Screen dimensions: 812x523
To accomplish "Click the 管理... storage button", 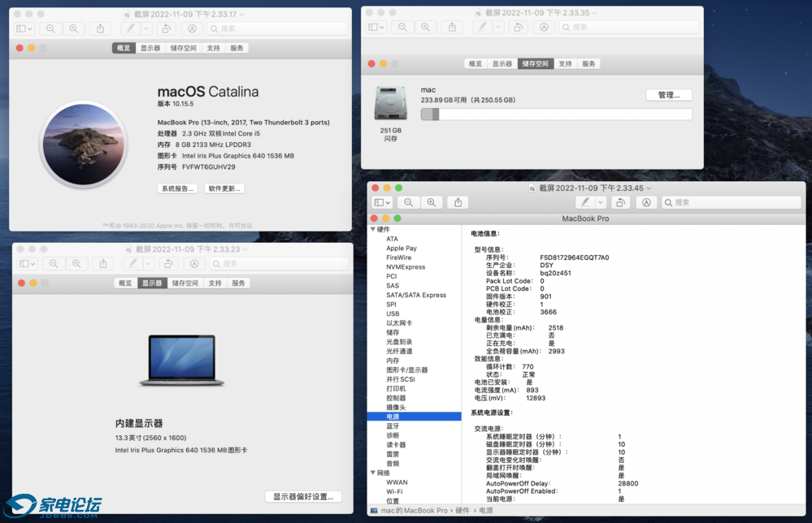I will click(x=669, y=95).
